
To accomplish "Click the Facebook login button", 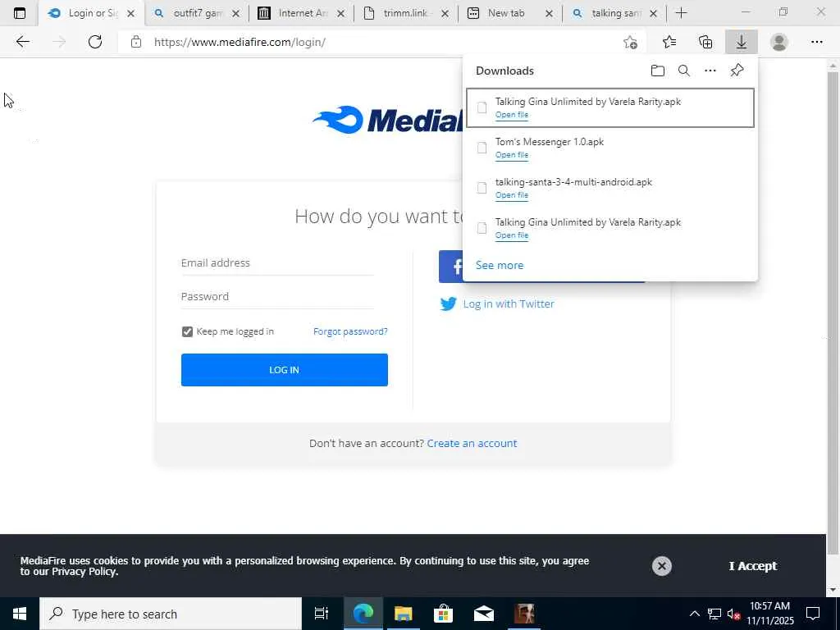I will click(x=451, y=267).
